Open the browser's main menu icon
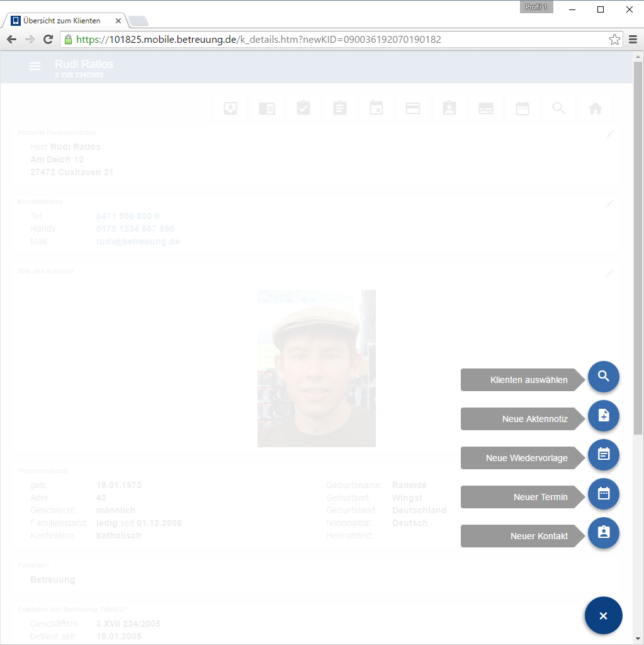Image resolution: width=644 pixels, height=645 pixels. [x=633, y=40]
